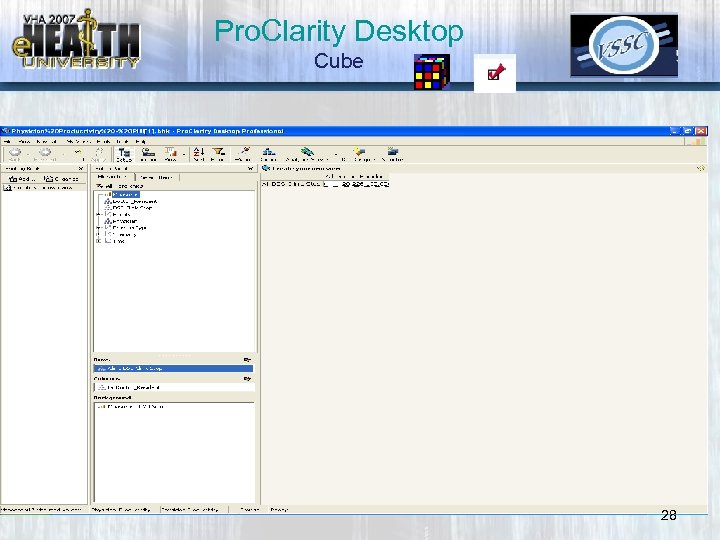Close the Setup panel
Screen dimensions: 720x540
pyautogui.click(x=251, y=169)
